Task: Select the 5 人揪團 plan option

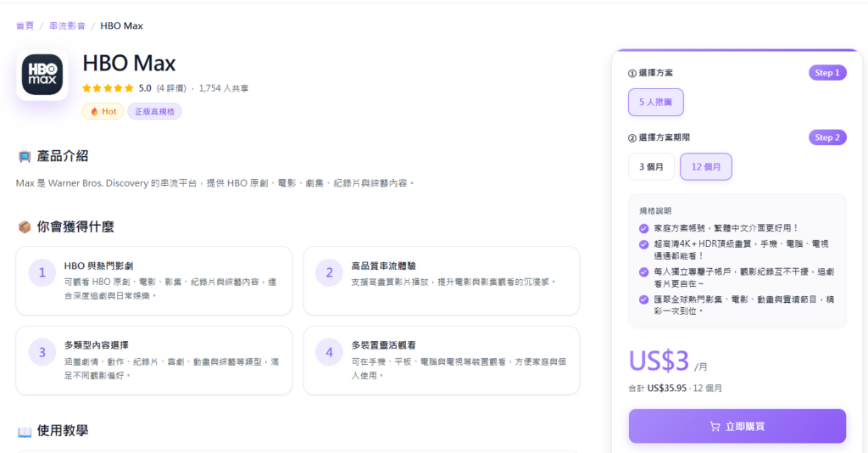Action: click(x=655, y=102)
